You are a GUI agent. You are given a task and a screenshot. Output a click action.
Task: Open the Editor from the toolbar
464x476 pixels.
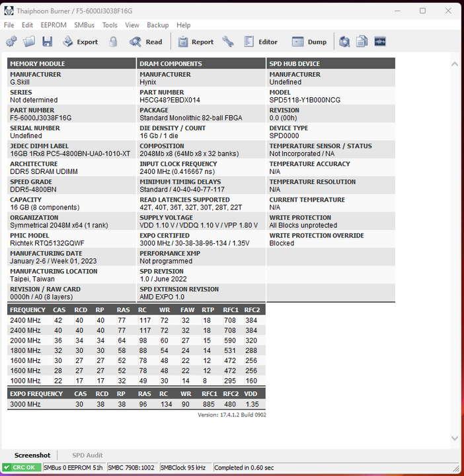[260, 42]
